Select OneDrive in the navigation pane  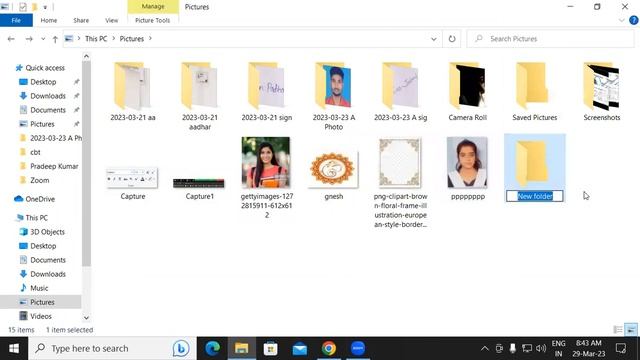pyautogui.click(x=40, y=199)
